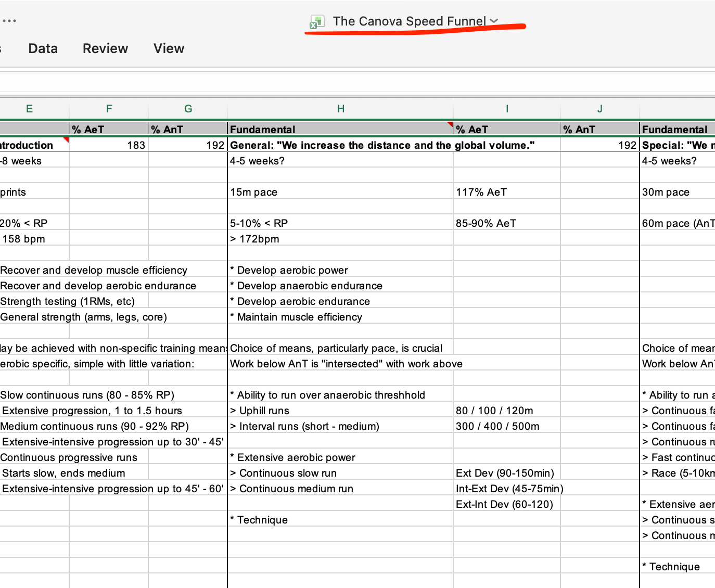715x588 pixels.
Task: Open the More options (...) menu
Action: point(9,21)
